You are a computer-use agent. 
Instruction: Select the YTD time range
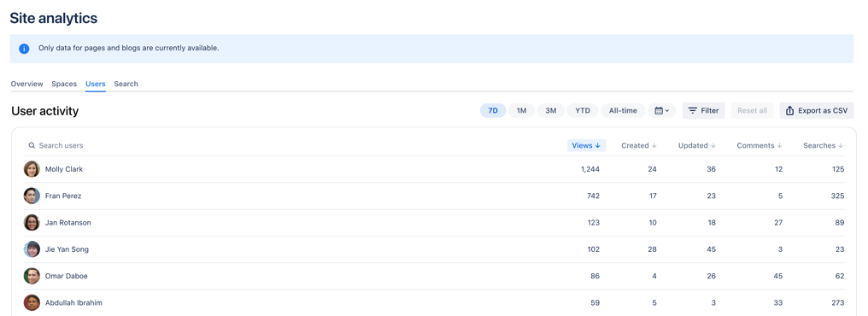pos(583,111)
